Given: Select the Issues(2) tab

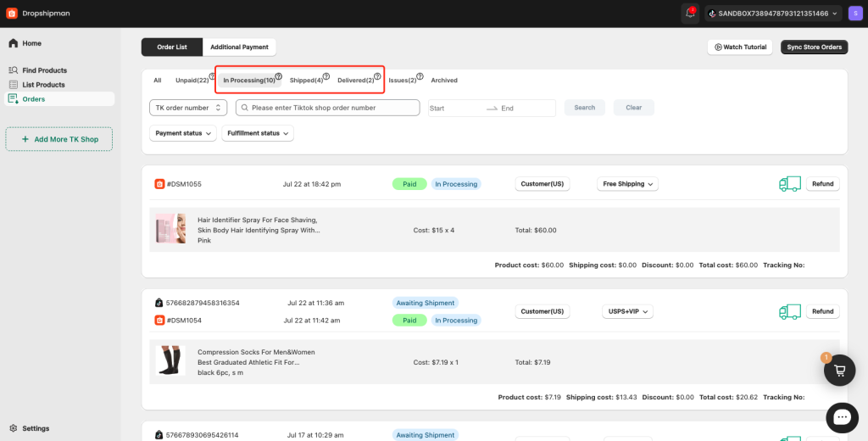Looking at the screenshot, I should [x=403, y=81].
